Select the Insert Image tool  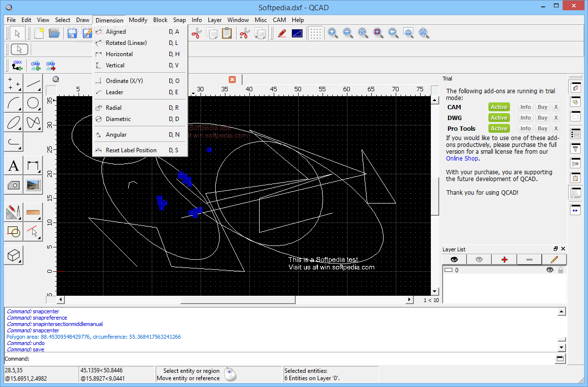(x=33, y=184)
